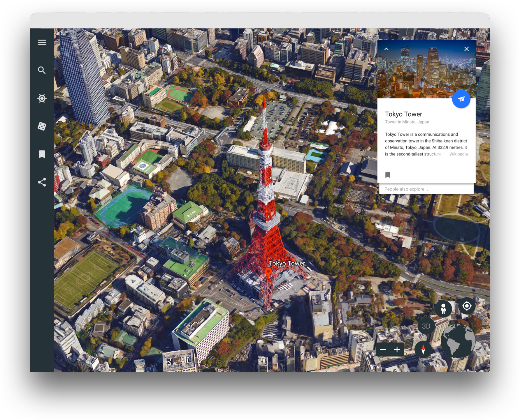Click the Tokyo Tower card title

pyautogui.click(x=403, y=114)
